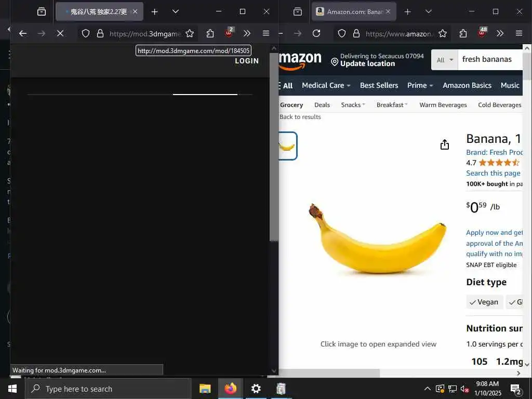The image size is (532, 399).
Task: Open File Explorer from the taskbar
Action: [x=205, y=389]
